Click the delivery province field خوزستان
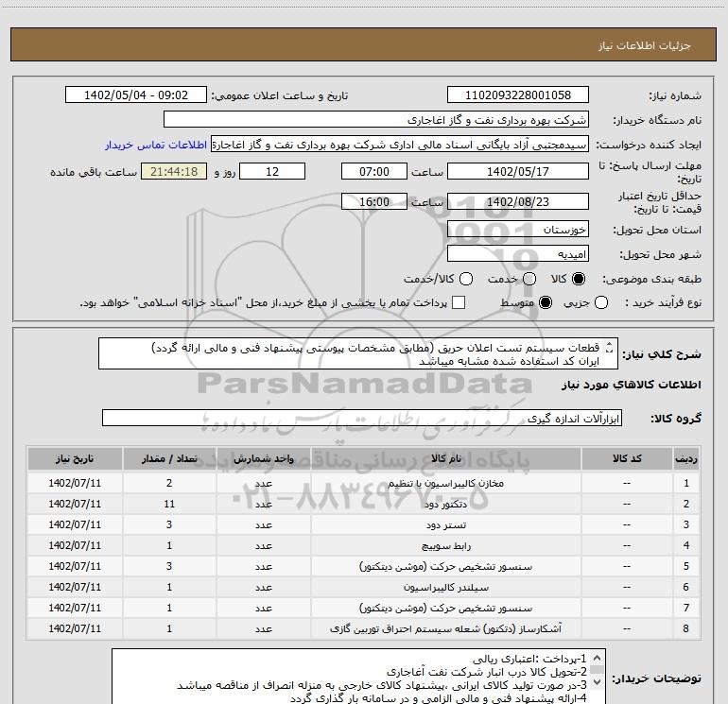Viewport: 728px width, 704px height. point(518,230)
